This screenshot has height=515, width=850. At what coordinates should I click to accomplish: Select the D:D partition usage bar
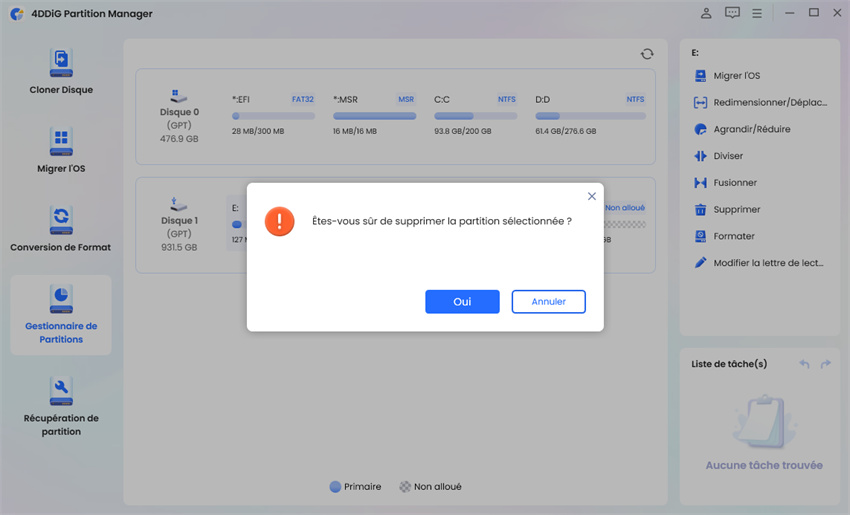click(x=590, y=116)
